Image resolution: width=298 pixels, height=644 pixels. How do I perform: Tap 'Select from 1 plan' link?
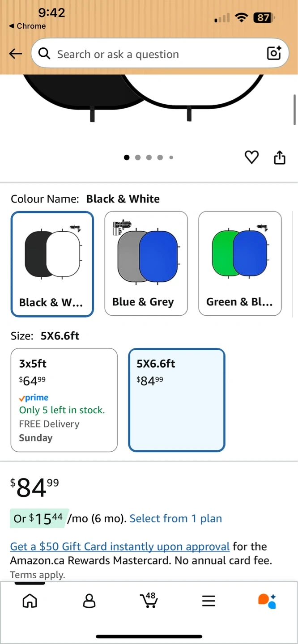tap(176, 518)
